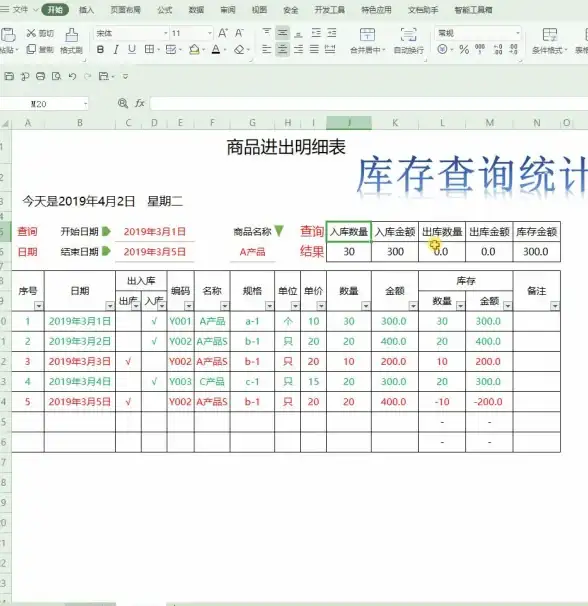The height and width of the screenshot is (606, 588).
Task: Click the save icon in quick toolbar
Action: 9,77
